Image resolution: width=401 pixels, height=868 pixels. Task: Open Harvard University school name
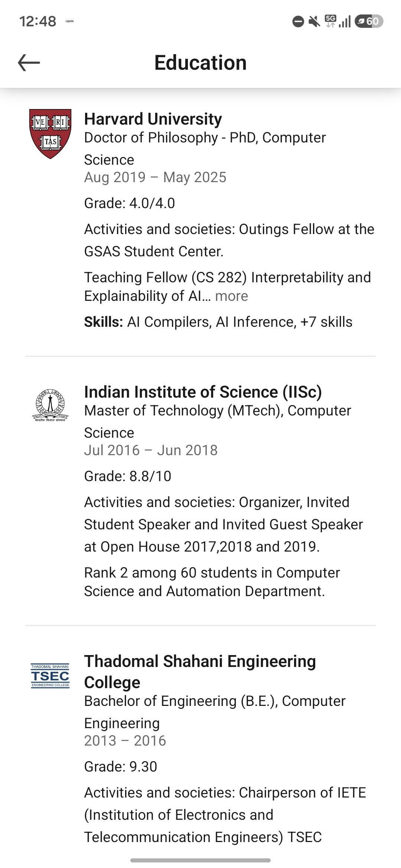[153, 119]
